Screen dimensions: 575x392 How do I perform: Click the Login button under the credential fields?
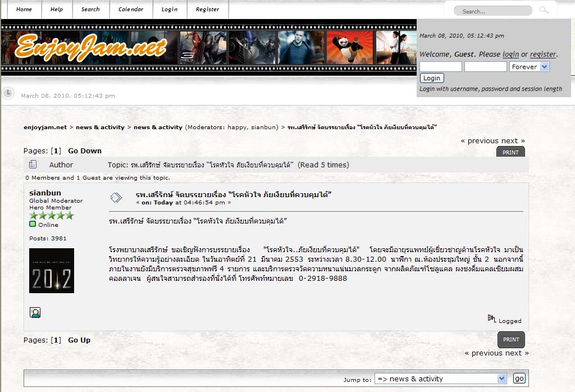432,78
